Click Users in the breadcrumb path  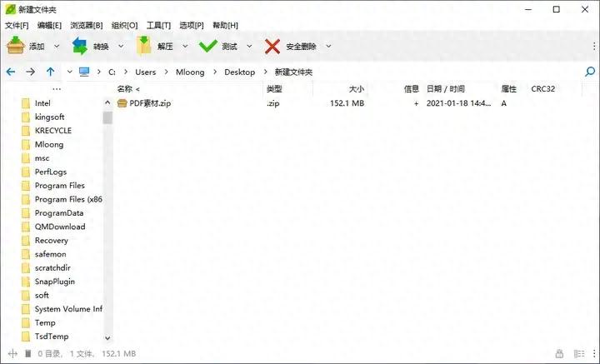145,72
